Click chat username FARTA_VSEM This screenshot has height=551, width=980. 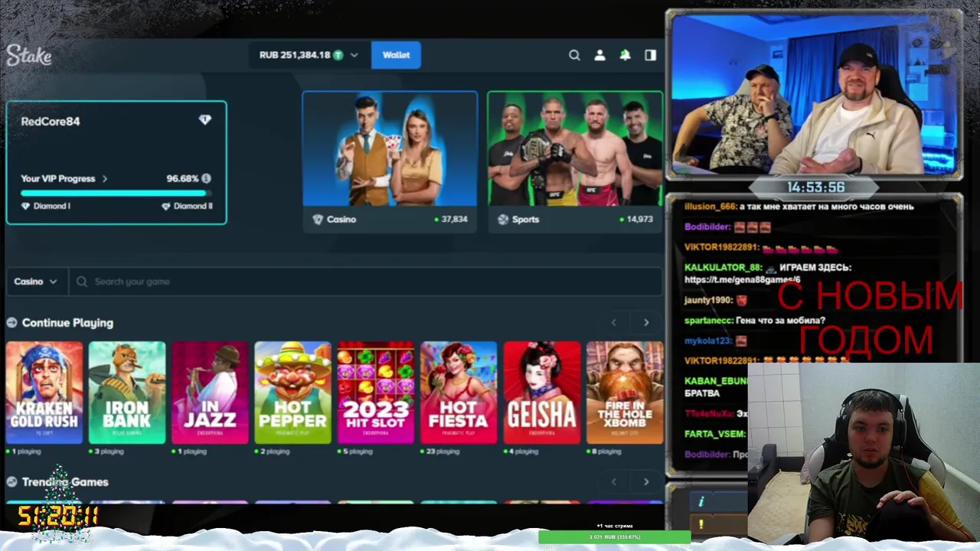tap(714, 435)
